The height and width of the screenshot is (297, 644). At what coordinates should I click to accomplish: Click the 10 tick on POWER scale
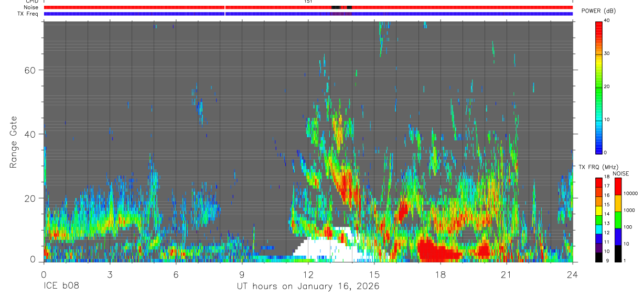607,119
